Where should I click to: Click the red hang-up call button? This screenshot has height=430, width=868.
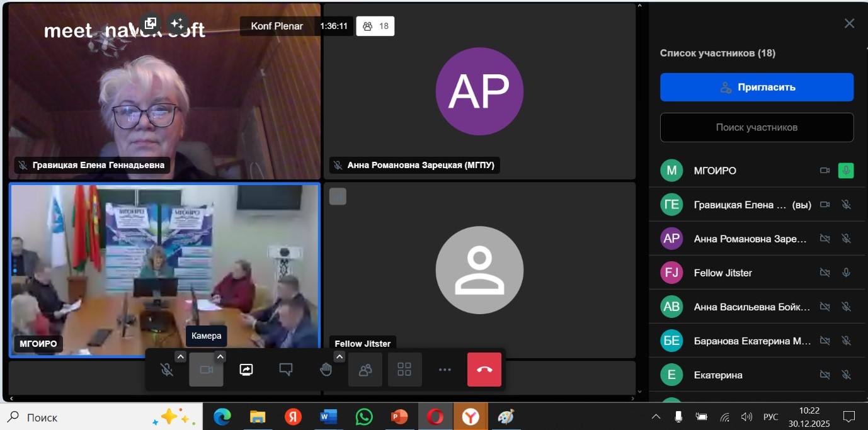click(484, 370)
